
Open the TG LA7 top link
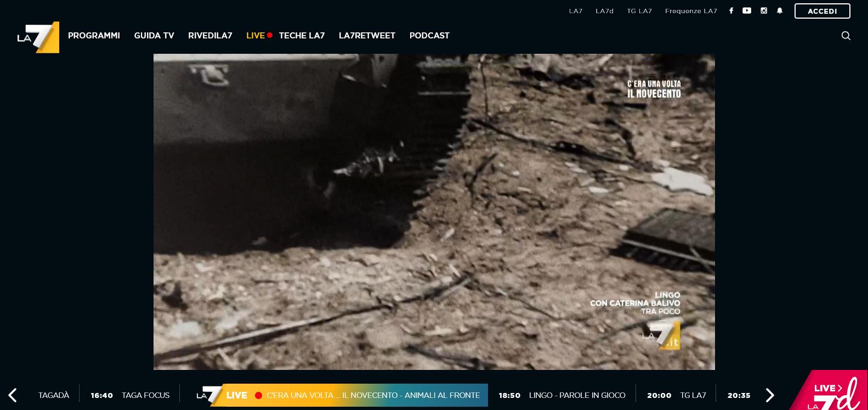[639, 11]
